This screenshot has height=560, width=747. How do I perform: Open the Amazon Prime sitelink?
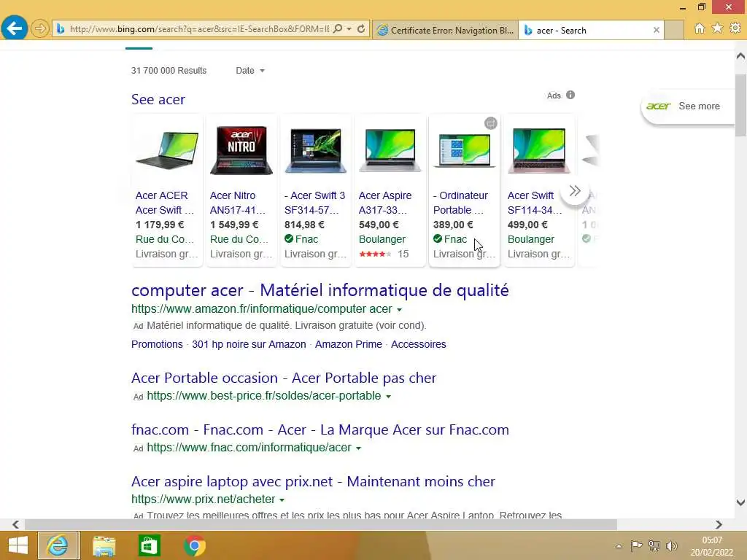[x=348, y=344]
